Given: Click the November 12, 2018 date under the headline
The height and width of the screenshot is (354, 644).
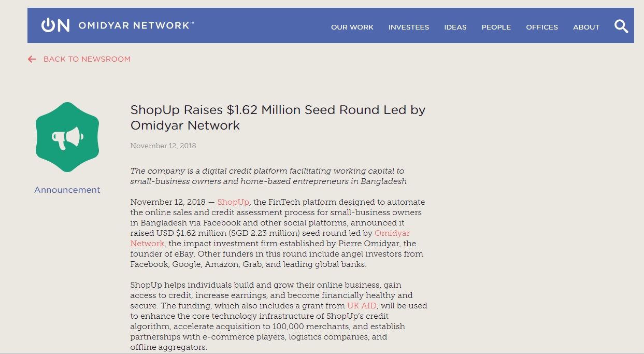Looking at the screenshot, I should tap(163, 146).
